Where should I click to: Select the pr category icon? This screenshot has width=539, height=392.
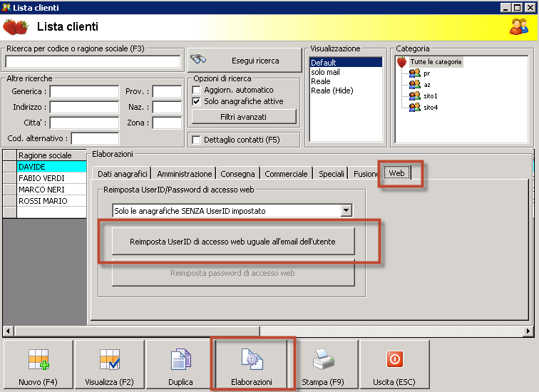point(414,73)
